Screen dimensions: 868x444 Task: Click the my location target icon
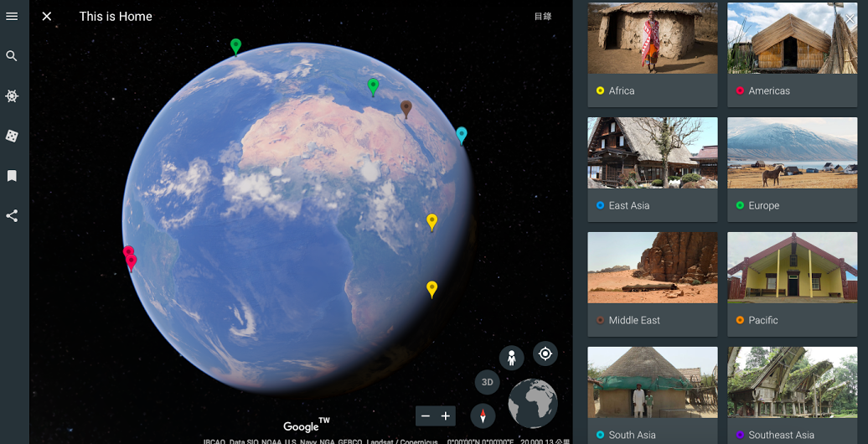coord(545,354)
